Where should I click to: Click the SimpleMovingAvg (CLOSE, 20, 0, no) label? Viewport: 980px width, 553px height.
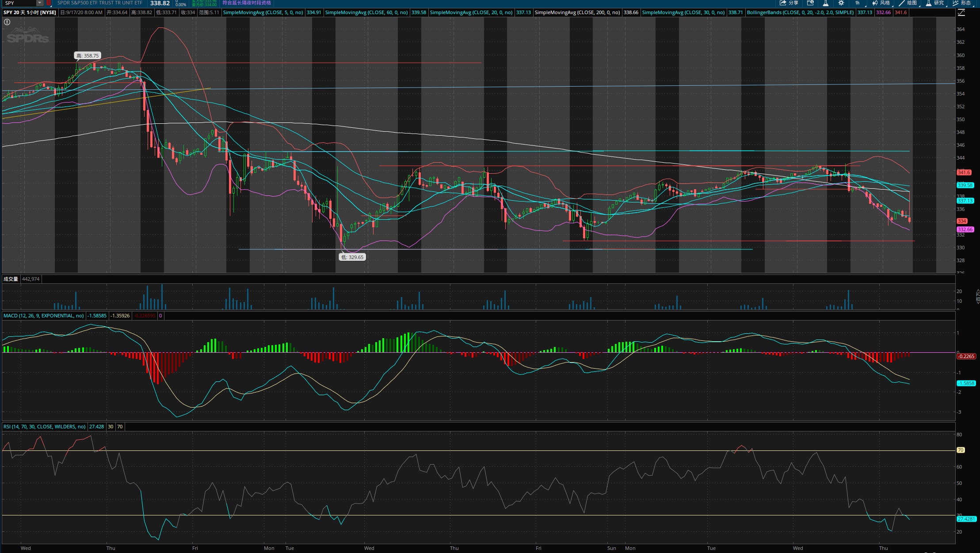tap(471, 12)
